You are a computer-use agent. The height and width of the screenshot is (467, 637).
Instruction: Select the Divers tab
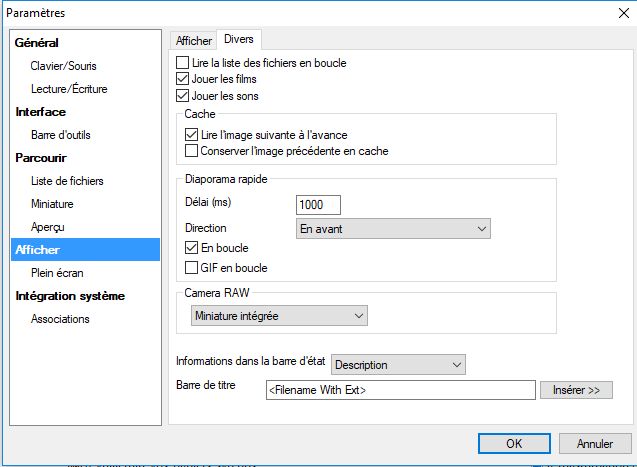click(x=240, y=40)
